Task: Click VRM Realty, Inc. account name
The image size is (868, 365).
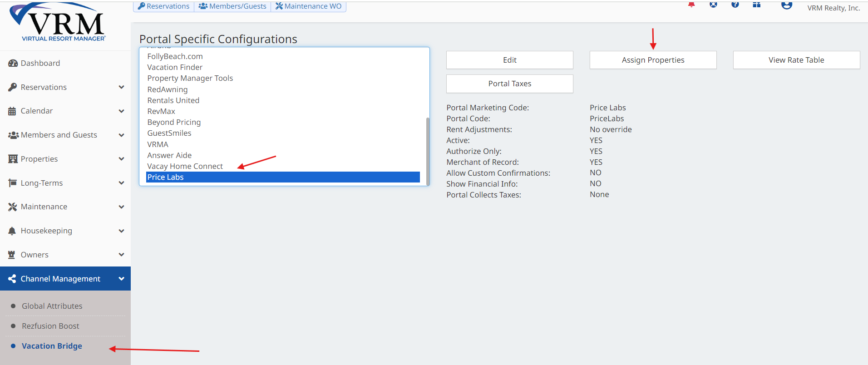Action: coord(833,8)
